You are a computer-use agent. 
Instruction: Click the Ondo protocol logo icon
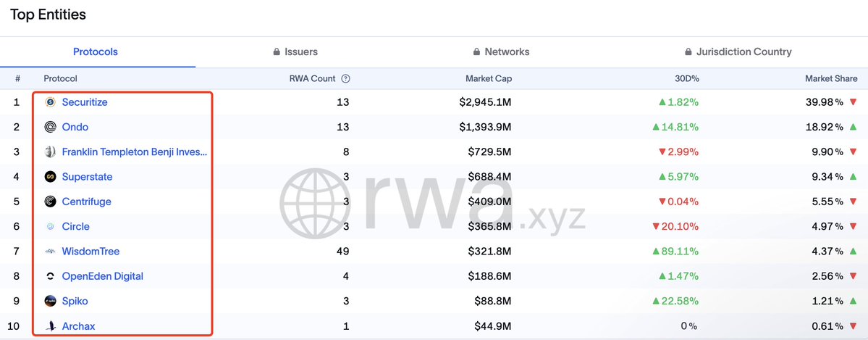click(x=51, y=127)
